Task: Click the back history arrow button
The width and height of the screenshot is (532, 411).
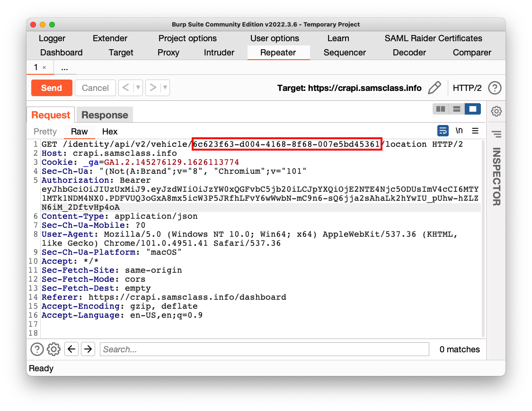Action: pos(125,88)
